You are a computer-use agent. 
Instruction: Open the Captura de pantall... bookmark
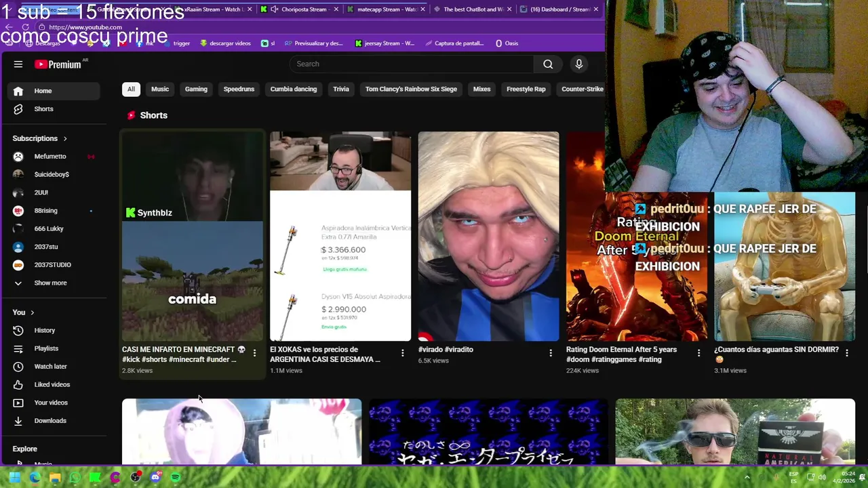454,43
